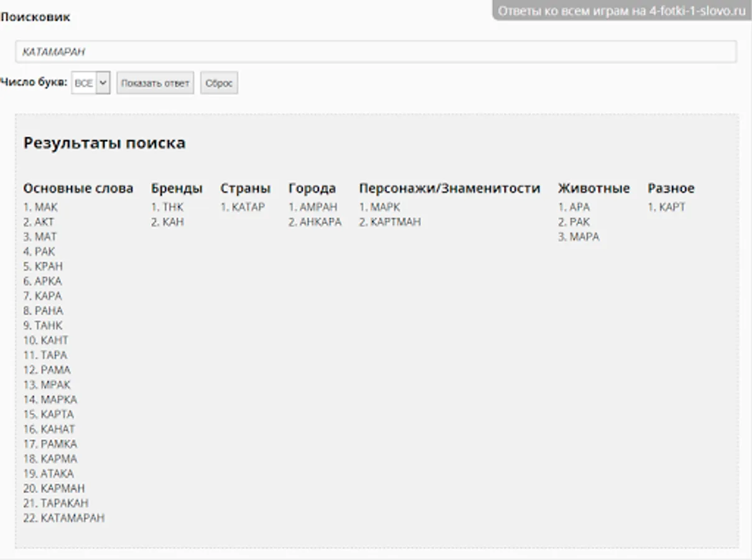752x560 pixels.
Task: Click the Животные column heading
Action: tap(594, 189)
